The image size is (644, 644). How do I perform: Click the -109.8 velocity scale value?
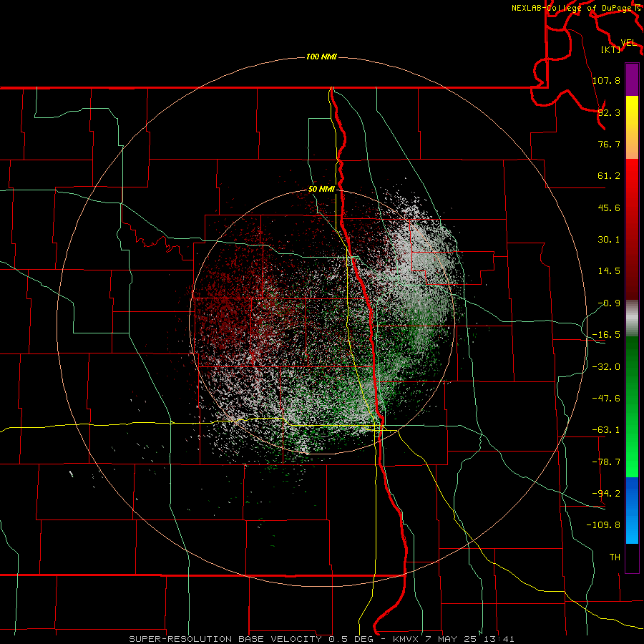[603, 525]
